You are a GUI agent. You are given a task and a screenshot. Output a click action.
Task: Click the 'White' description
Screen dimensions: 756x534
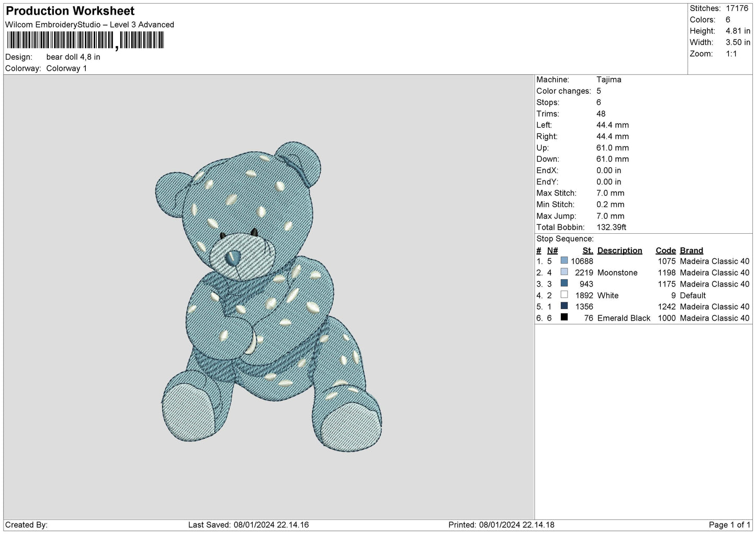[x=608, y=296]
